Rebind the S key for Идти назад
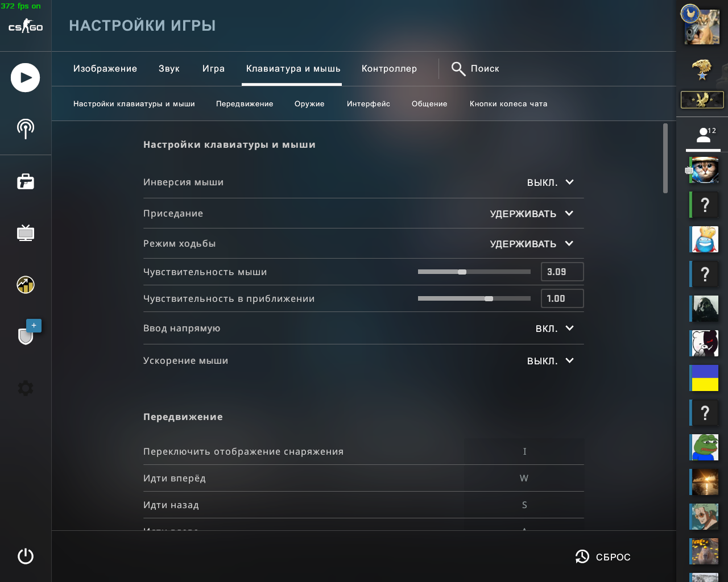 pyautogui.click(x=524, y=505)
